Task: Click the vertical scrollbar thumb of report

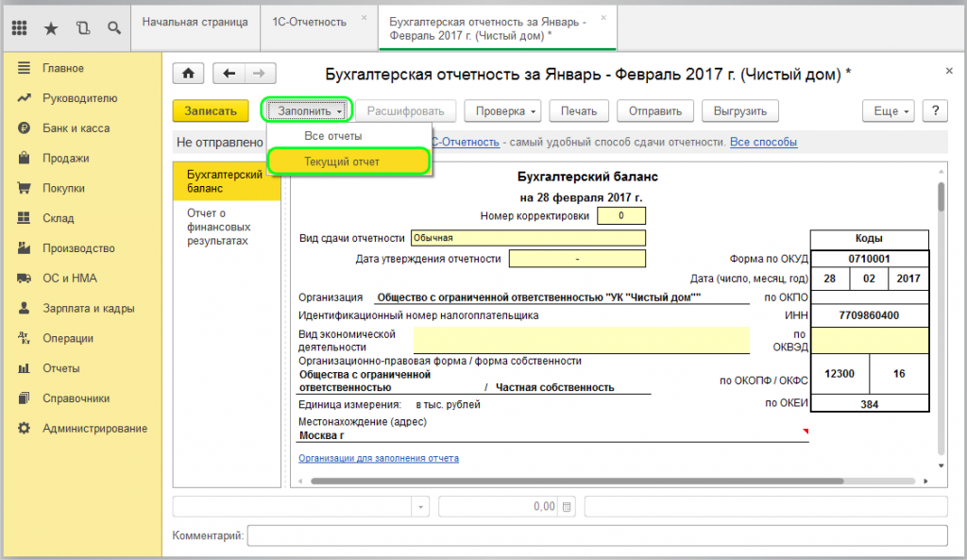Action: tap(942, 196)
